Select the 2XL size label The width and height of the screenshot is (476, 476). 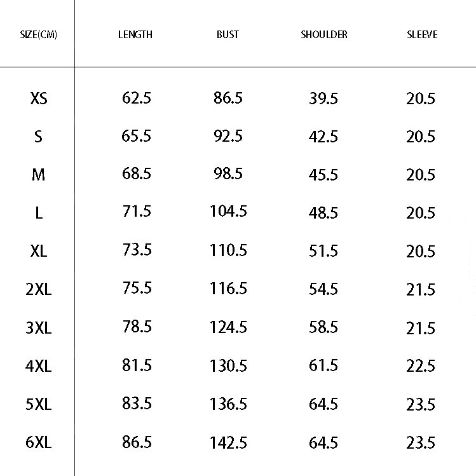(39, 290)
